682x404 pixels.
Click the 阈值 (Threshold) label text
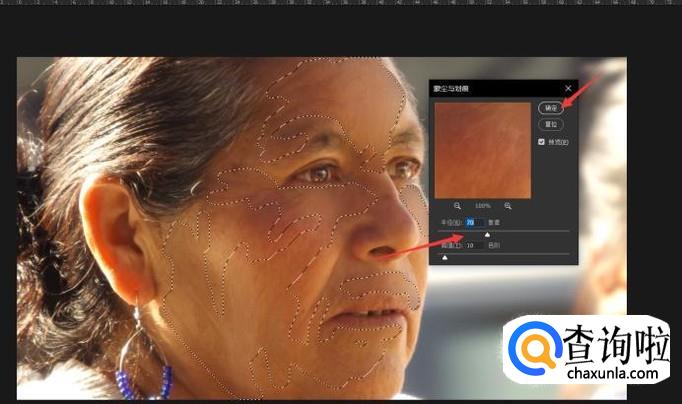449,245
